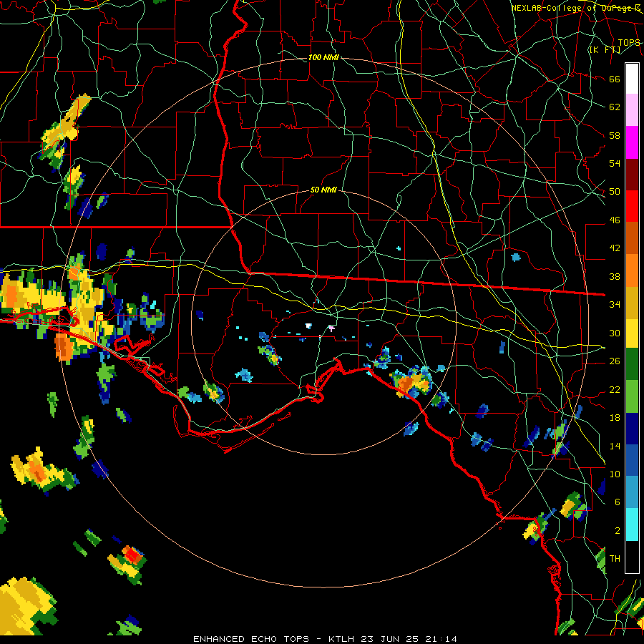Select the orange 38-42 legend swatch
This screenshot has height=644, width=644.
click(632, 270)
